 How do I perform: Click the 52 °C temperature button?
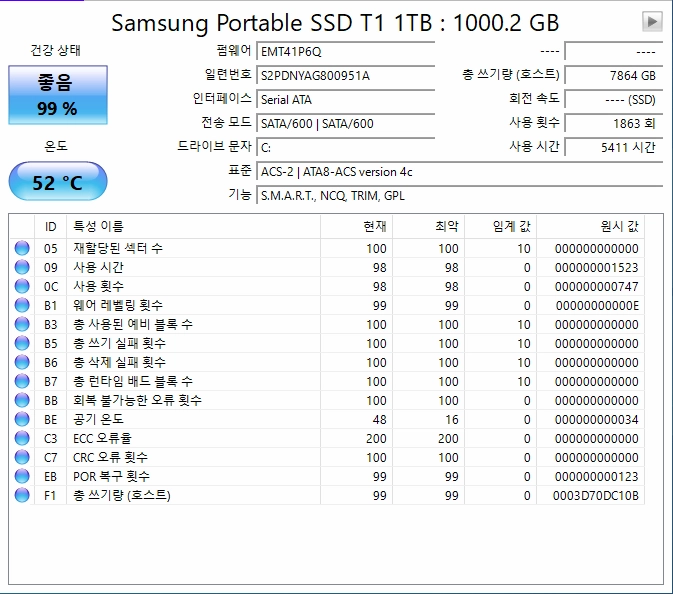58,181
